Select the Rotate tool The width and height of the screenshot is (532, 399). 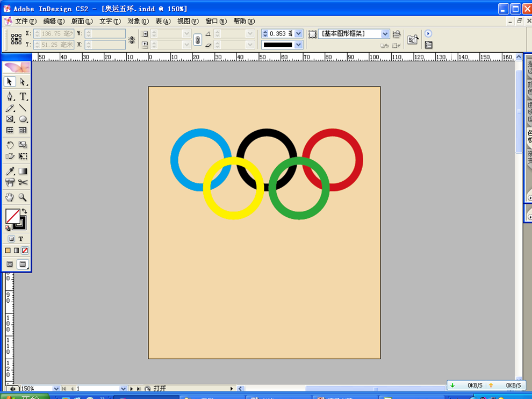10,145
